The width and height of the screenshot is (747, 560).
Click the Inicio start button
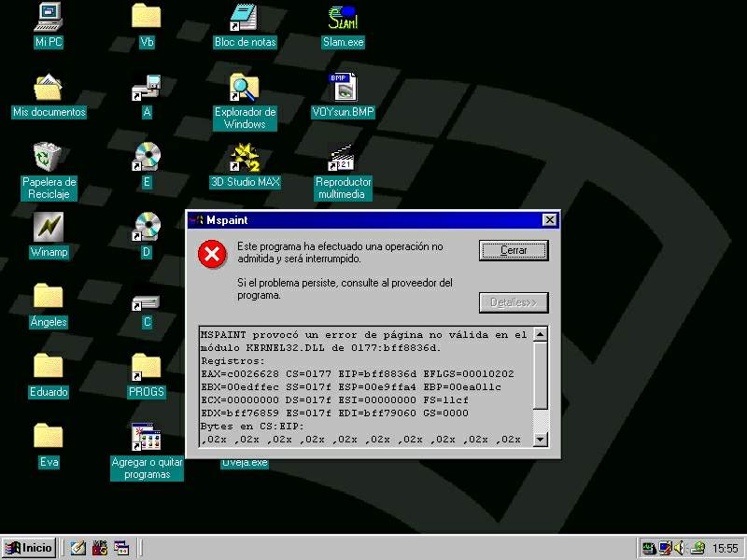[29, 548]
